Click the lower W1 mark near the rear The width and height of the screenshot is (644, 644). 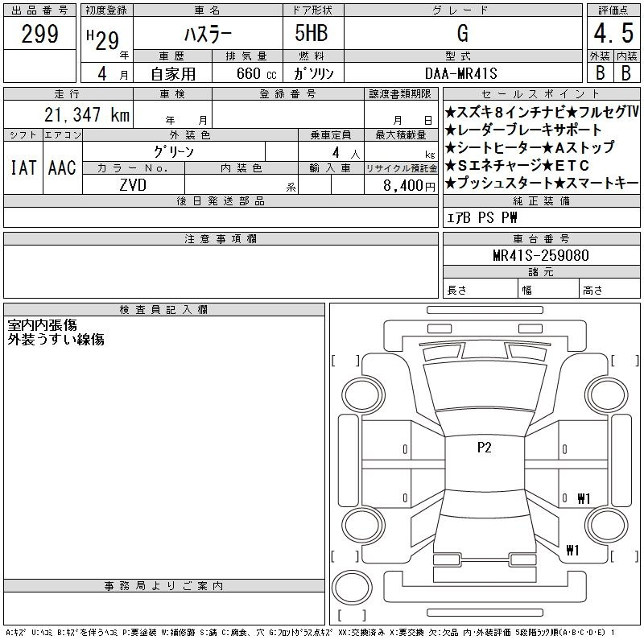[x=572, y=551]
